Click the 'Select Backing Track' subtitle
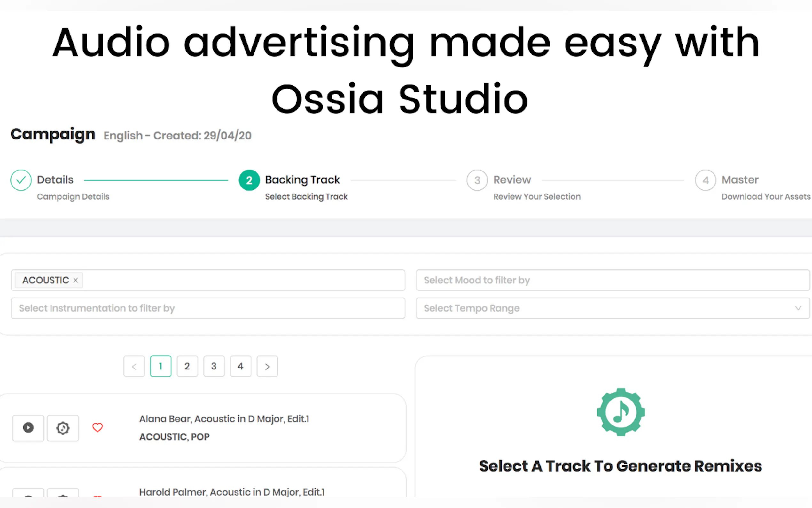Screen dimensions: 812x508 pyautogui.click(x=306, y=196)
